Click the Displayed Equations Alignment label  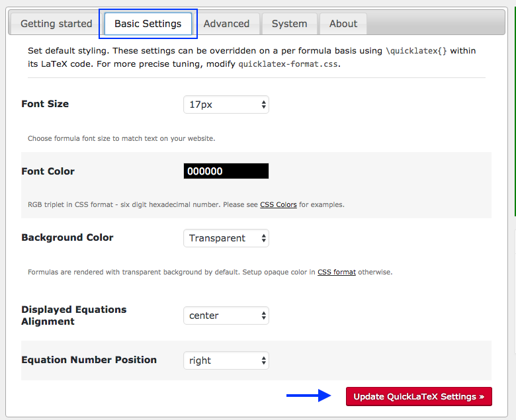[73, 315]
